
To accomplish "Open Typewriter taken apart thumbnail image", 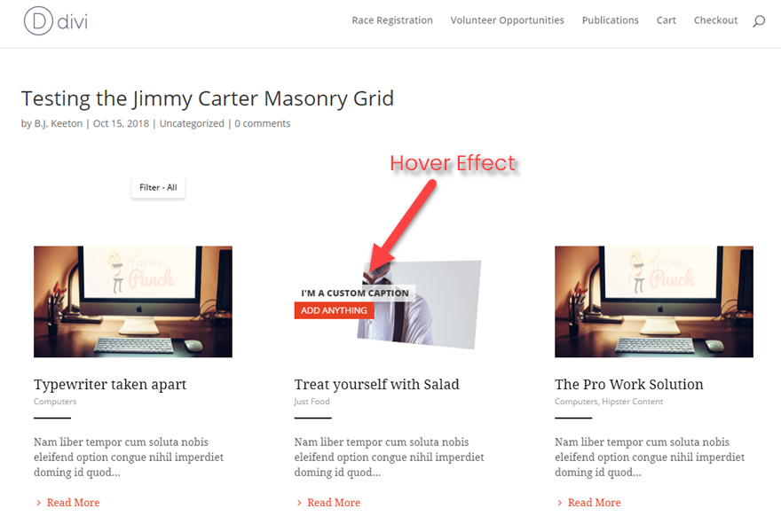I will (133, 301).
